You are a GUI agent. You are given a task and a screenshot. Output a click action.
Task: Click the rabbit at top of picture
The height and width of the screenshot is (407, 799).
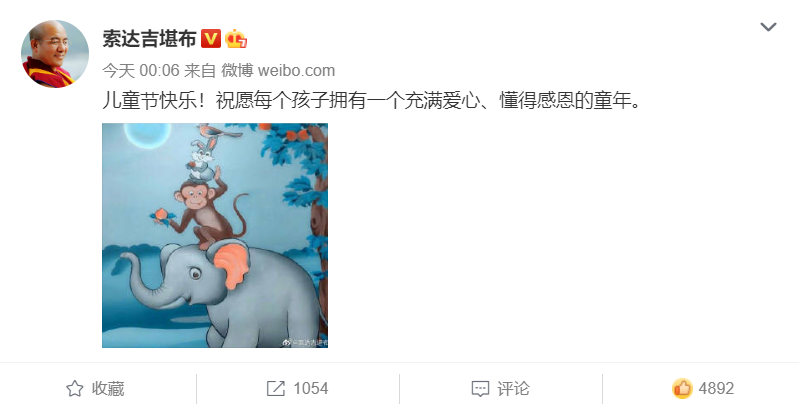pyautogui.click(x=202, y=158)
